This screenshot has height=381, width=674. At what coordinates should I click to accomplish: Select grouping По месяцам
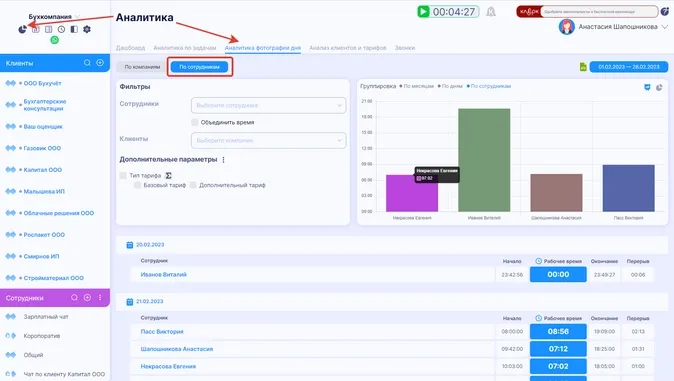(417, 86)
